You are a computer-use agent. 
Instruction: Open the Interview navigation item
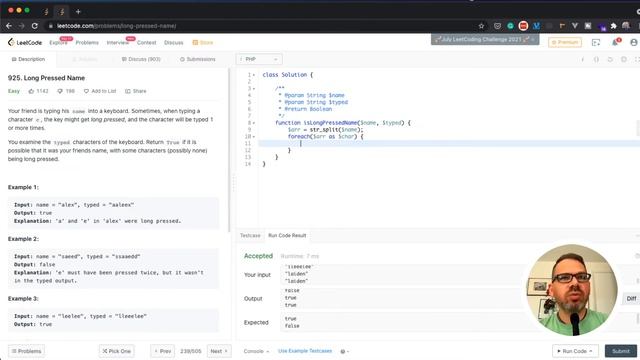[x=118, y=42]
